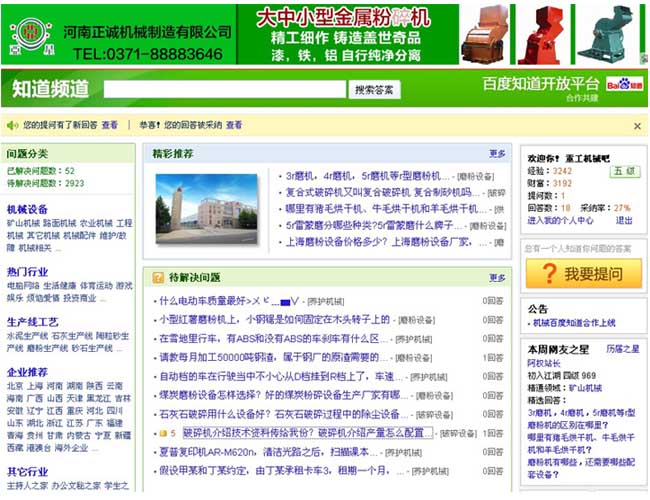Click the 电脑网络 subcategory
Image resolution: width=650 pixels, height=500 pixels.
pyautogui.click(x=23, y=286)
